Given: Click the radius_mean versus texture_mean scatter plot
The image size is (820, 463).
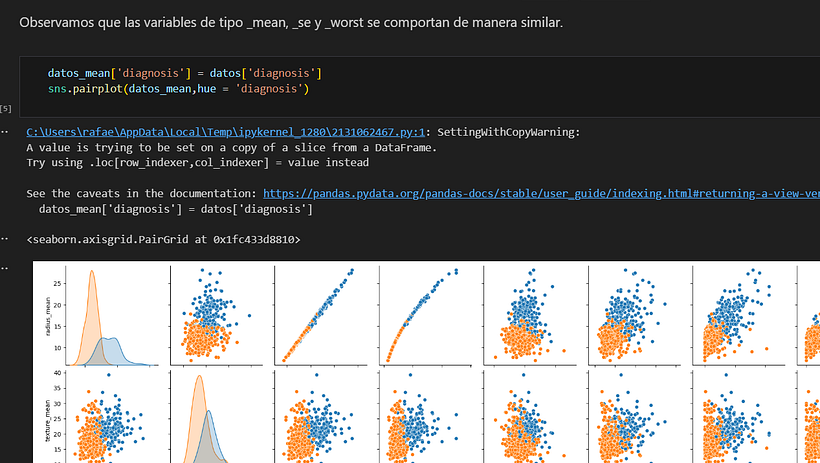Looking at the screenshot, I should pos(217,315).
